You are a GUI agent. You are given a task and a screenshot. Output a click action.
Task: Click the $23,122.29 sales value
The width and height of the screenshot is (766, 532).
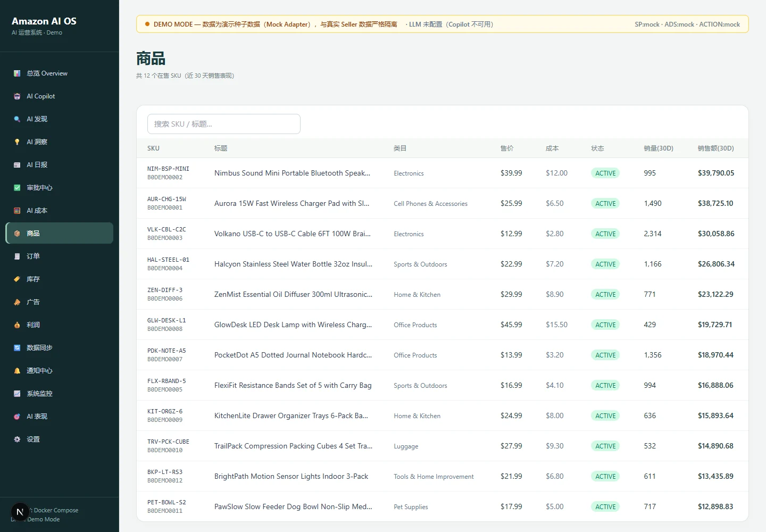tap(715, 294)
